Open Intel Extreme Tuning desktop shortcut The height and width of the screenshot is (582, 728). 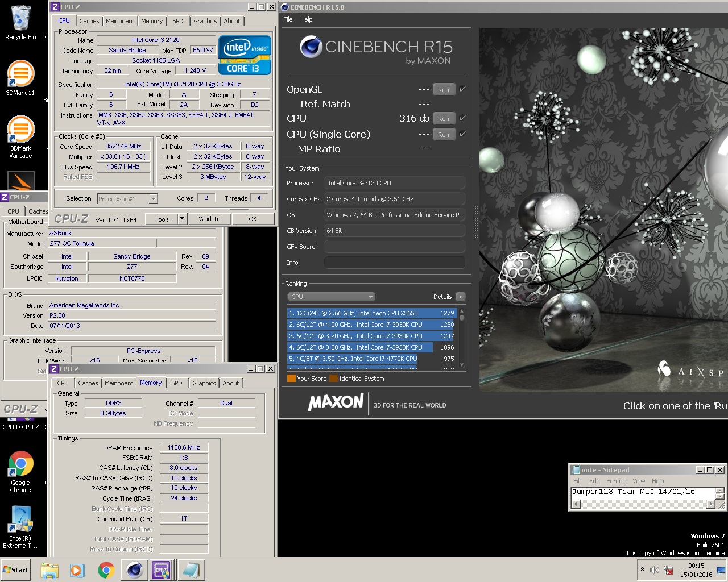tap(20, 527)
